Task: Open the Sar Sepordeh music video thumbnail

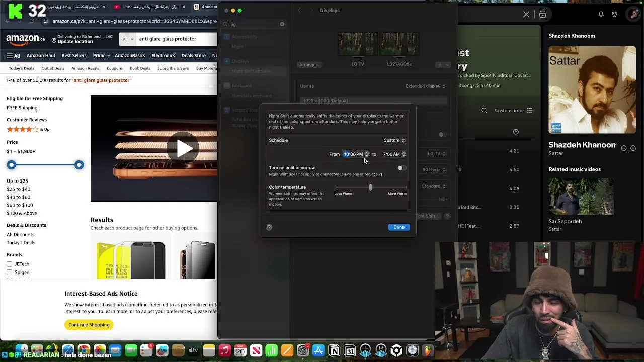Action: click(581, 197)
